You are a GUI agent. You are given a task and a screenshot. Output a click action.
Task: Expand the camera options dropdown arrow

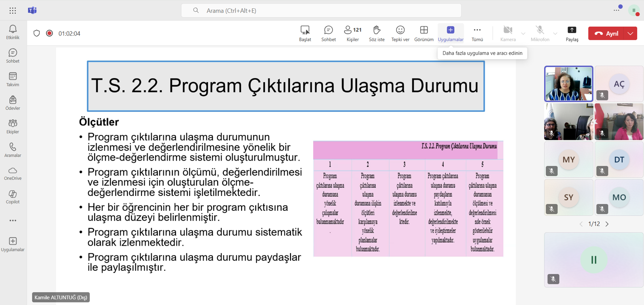(523, 34)
